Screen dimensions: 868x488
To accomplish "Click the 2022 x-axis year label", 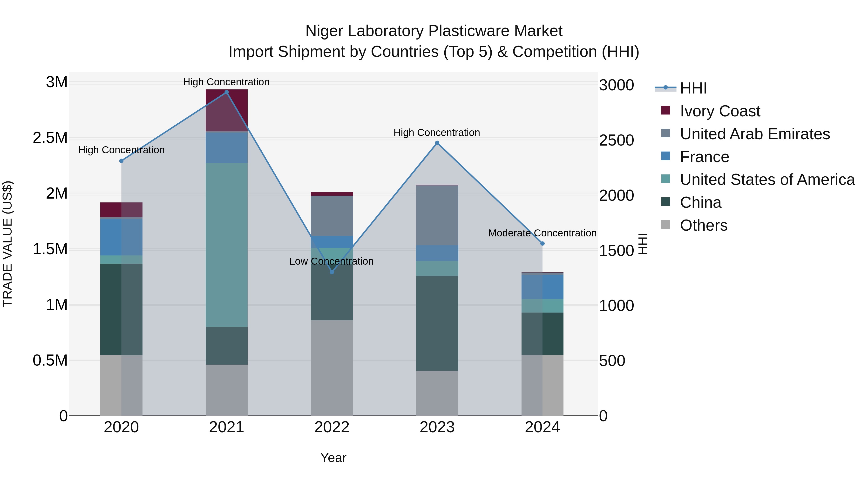I will (332, 427).
